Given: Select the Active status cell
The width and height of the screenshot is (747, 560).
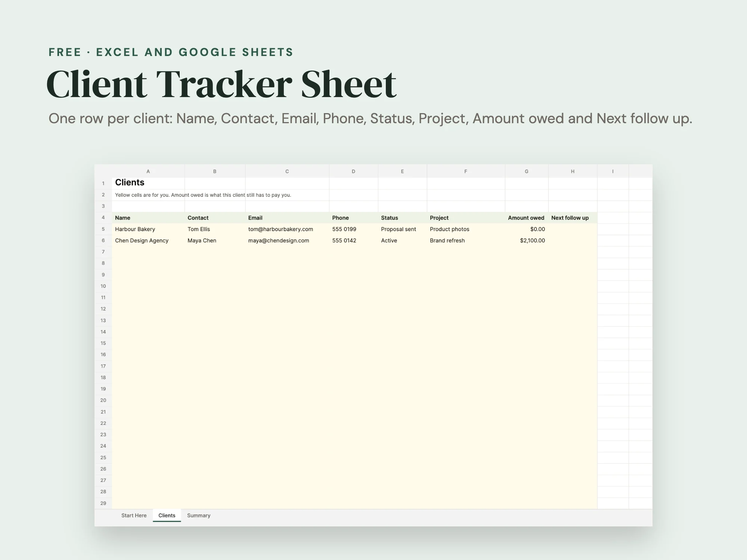Looking at the screenshot, I should point(402,240).
